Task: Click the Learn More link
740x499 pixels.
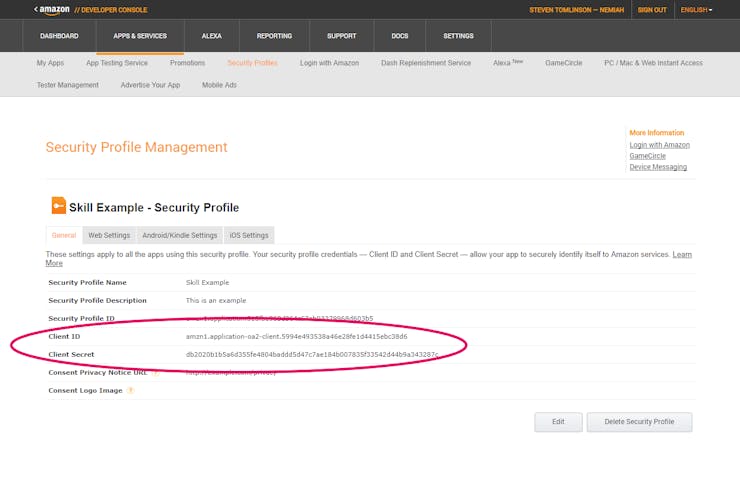Action: click(682, 254)
